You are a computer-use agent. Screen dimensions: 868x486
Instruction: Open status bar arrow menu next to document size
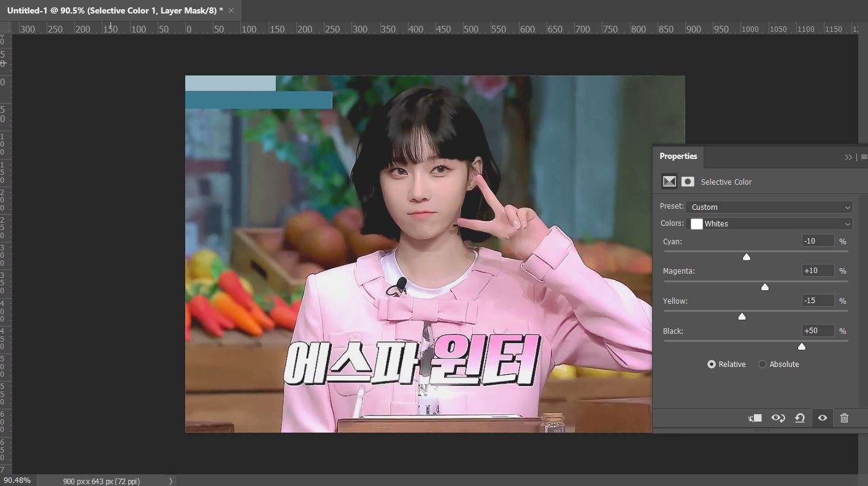coord(171,481)
